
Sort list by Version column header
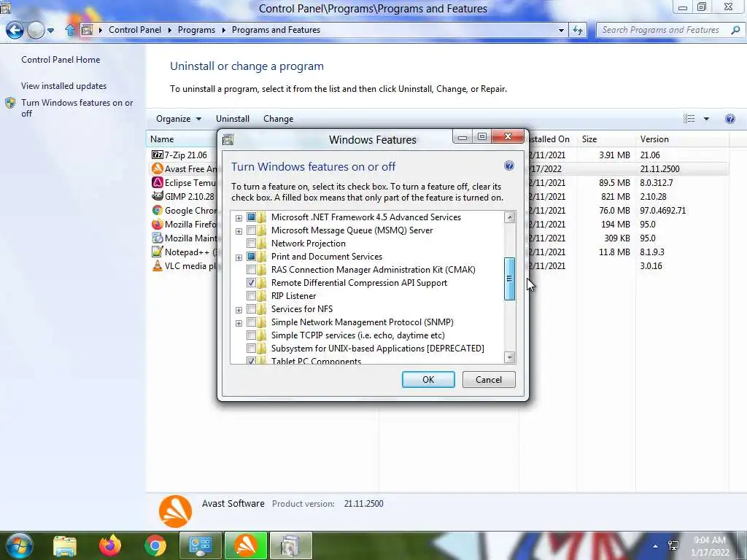pos(681,139)
